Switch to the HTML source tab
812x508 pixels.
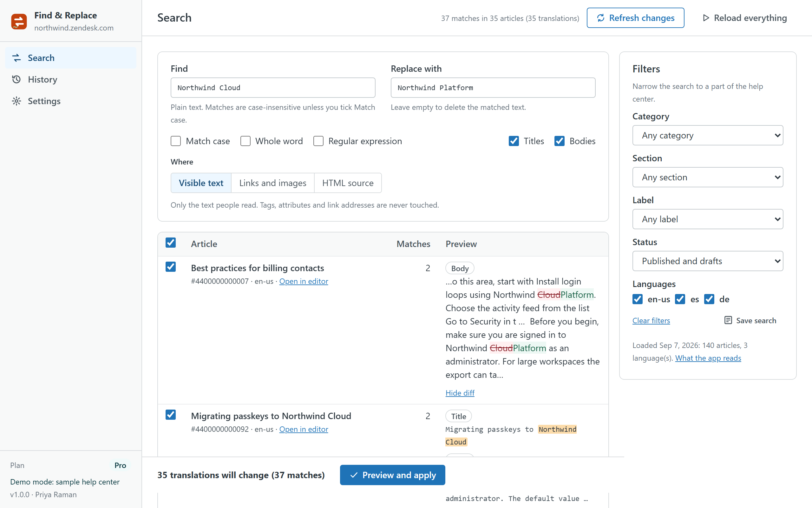pyautogui.click(x=348, y=183)
